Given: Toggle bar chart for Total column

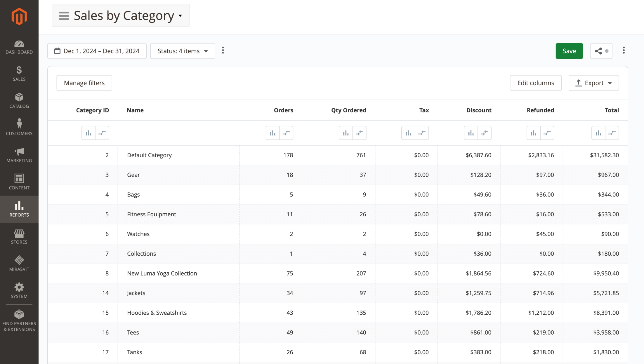Looking at the screenshot, I should click(598, 133).
